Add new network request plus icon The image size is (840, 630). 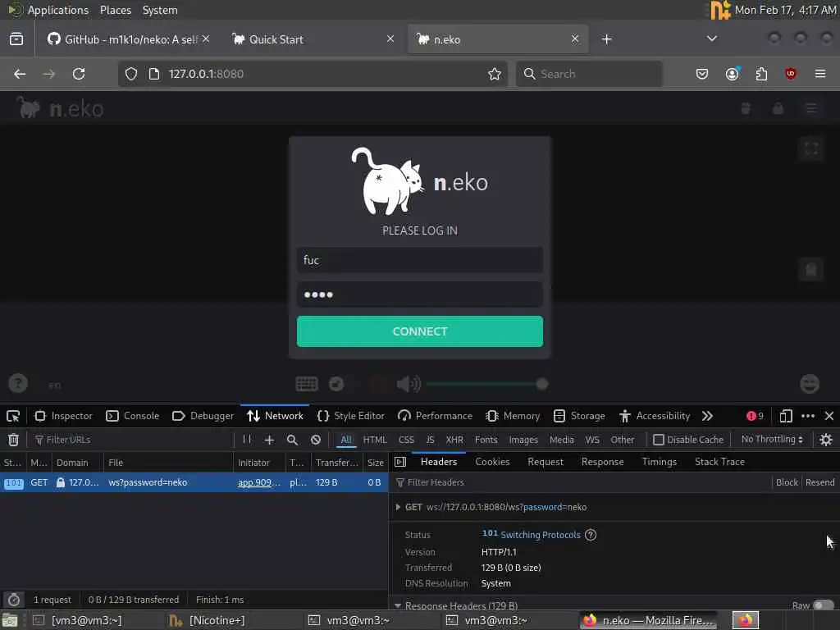click(269, 440)
